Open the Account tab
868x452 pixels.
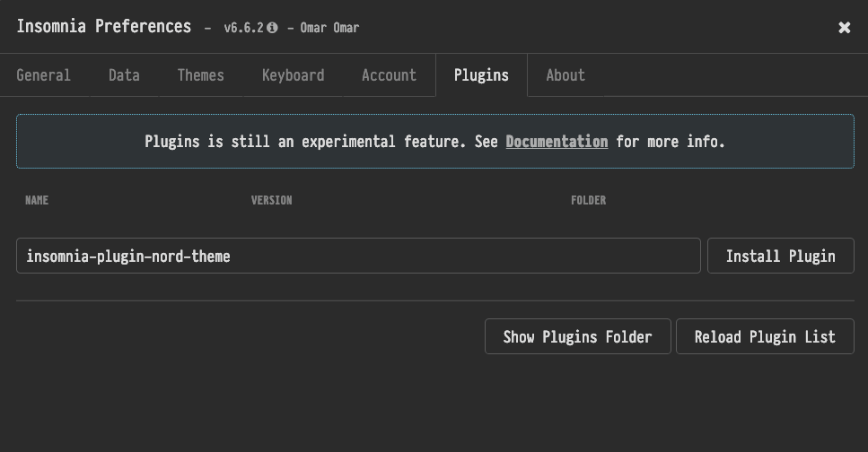tap(390, 75)
